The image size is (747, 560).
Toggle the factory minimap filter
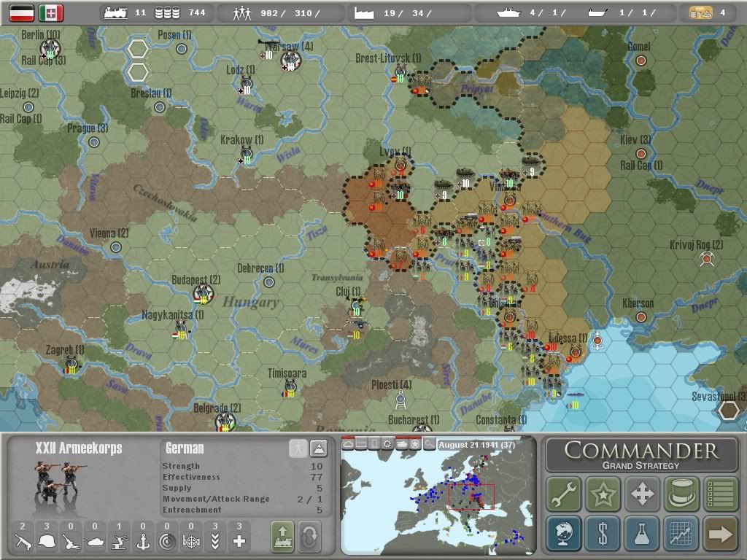pos(362,444)
